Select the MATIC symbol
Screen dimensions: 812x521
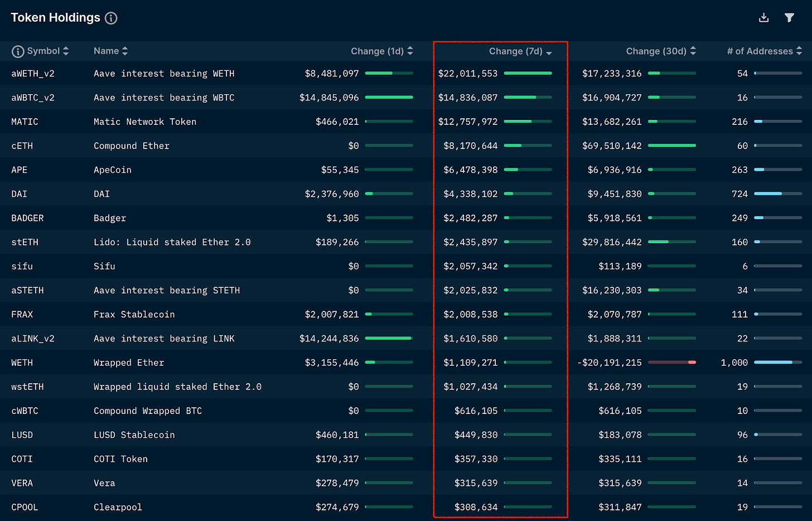[x=25, y=122]
